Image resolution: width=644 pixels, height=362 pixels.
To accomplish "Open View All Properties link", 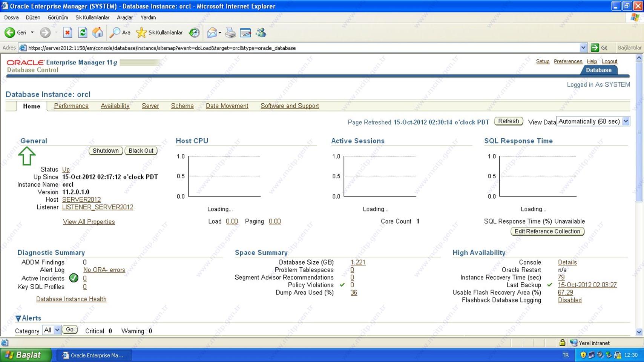I will click(x=89, y=222).
